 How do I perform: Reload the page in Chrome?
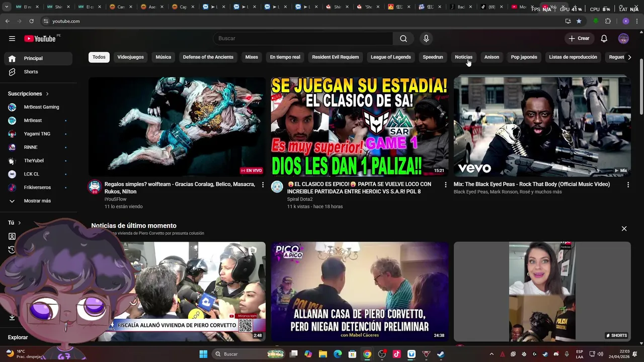pos(31,21)
